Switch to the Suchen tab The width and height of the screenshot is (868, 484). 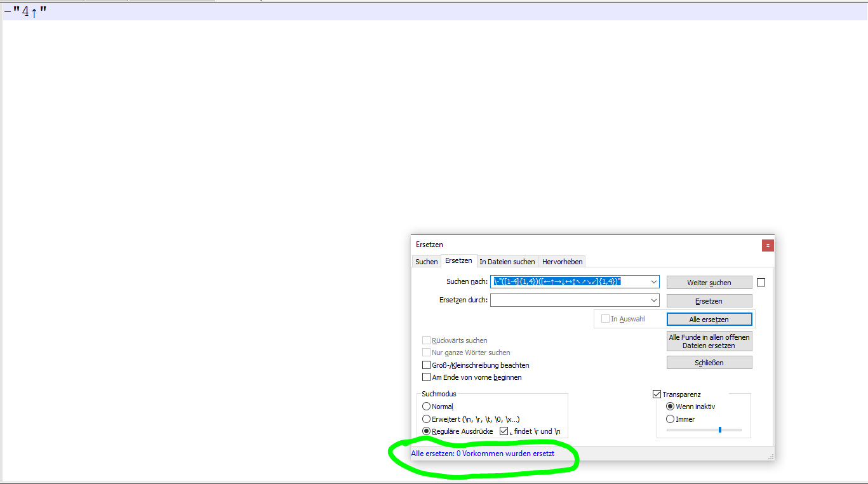[425, 261]
